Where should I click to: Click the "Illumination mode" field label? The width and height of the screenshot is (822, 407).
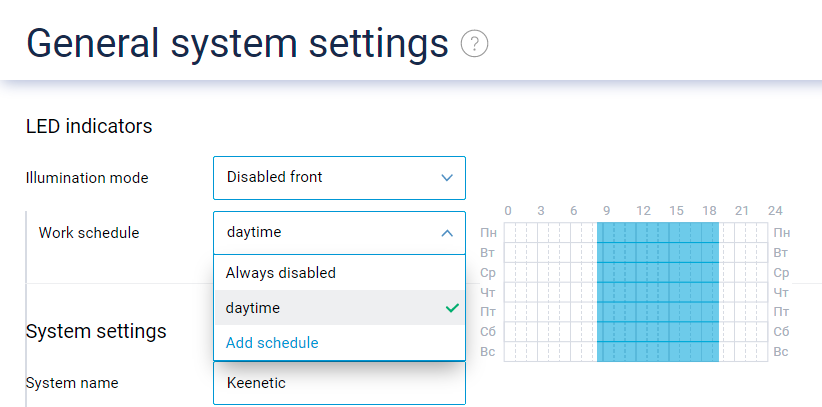pos(87,178)
